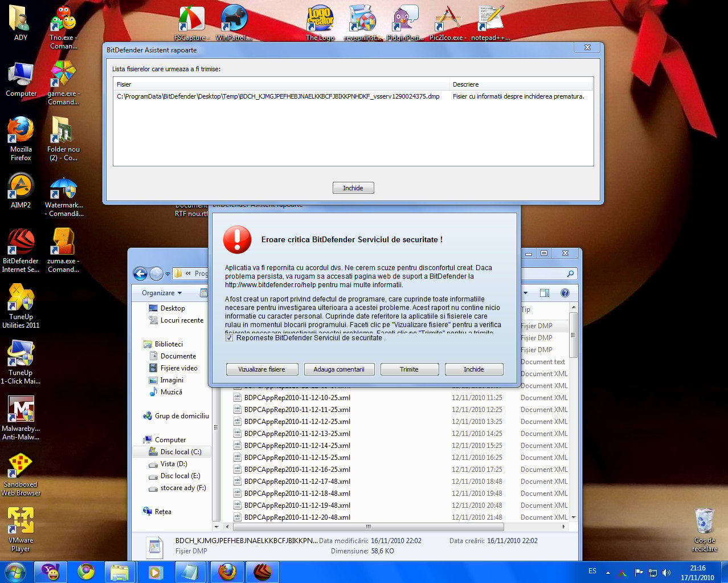Viewport: 728px width, 583px height.
Task: Launch the PidginPortable desktop shortcut
Action: click(405, 23)
